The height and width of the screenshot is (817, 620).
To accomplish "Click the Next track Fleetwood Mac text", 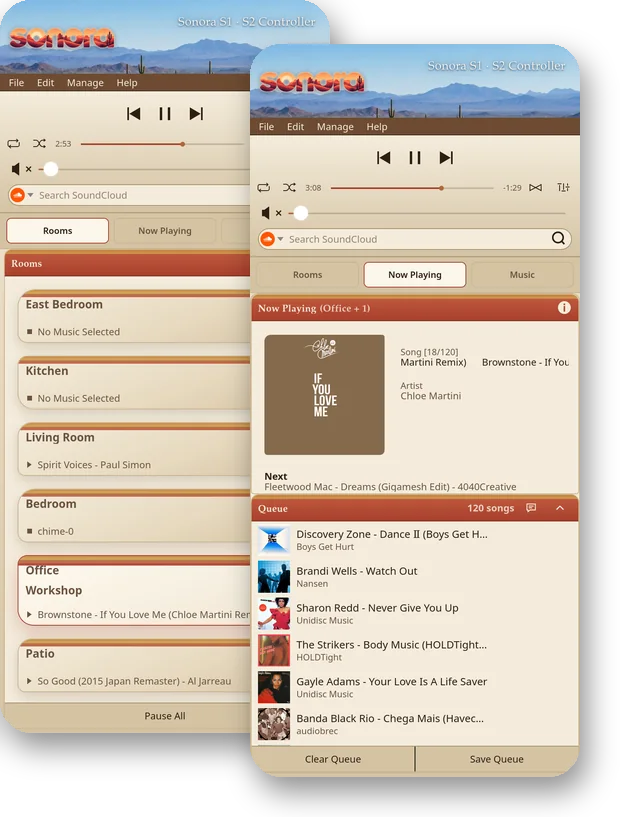I will point(390,487).
